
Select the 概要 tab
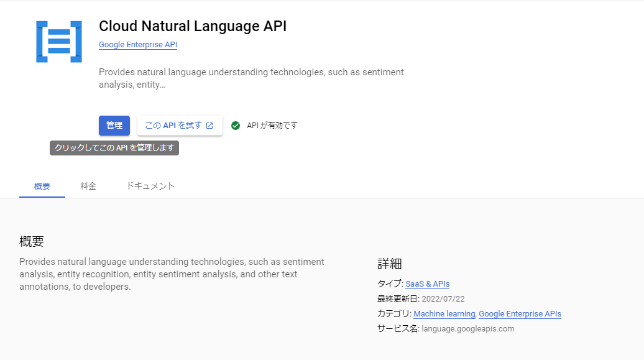click(42, 185)
